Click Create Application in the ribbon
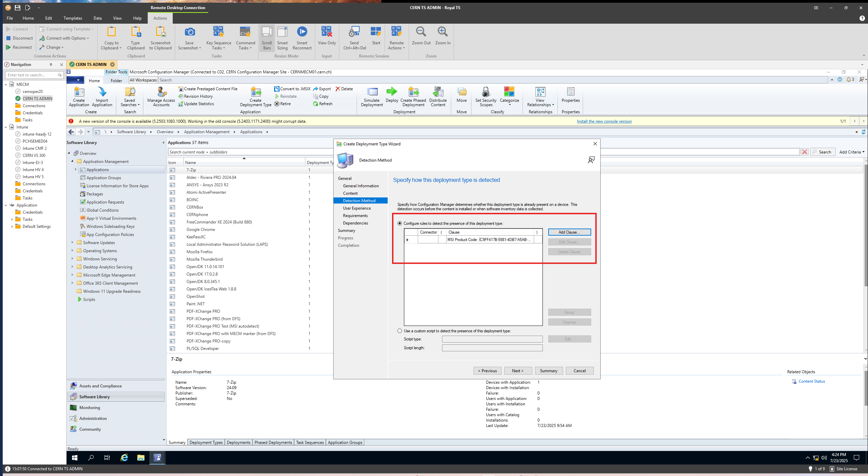The width and height of the screenshot is (868, 476). [x=79, y=97]
